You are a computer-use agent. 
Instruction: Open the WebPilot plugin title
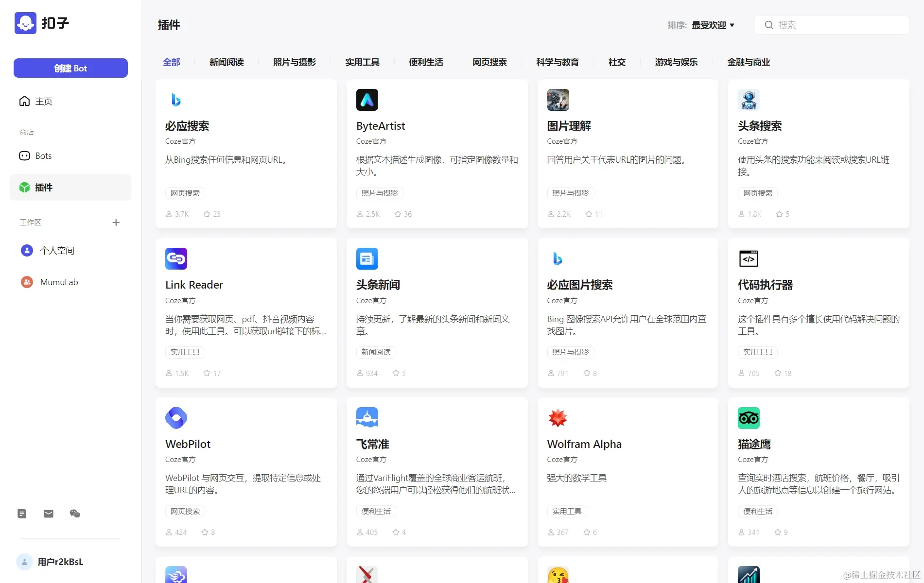188,444
